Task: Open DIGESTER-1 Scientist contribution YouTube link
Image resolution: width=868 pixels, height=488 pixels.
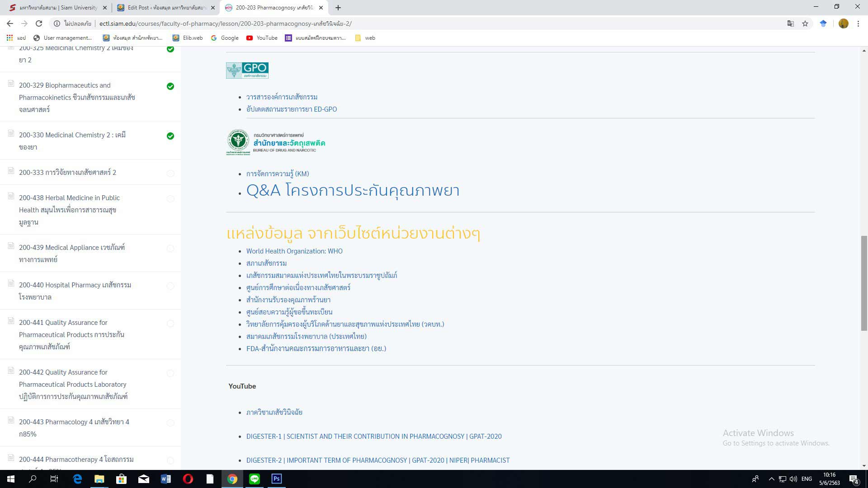Action: [373, 436]
